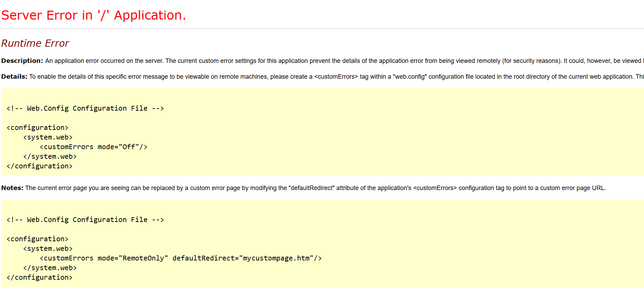The image size is (644, 289).
Task: Click second code block's opening <configuration> tag
Action: pos(37,239)
